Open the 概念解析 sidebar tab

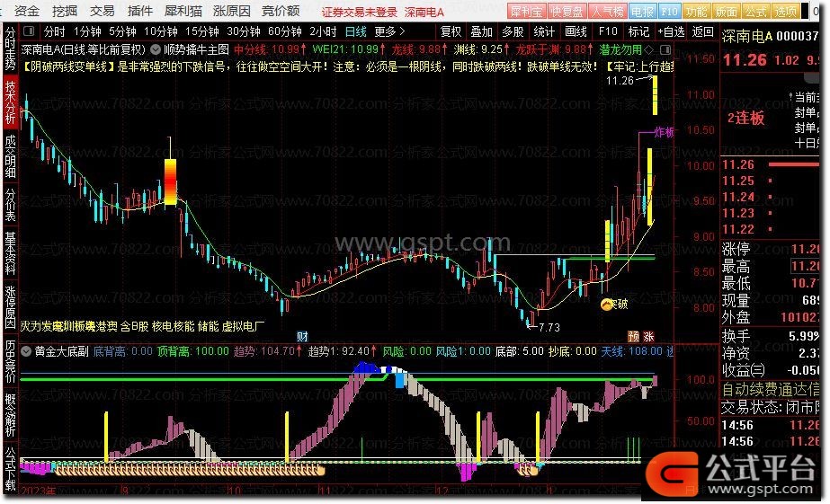(10, 415)
